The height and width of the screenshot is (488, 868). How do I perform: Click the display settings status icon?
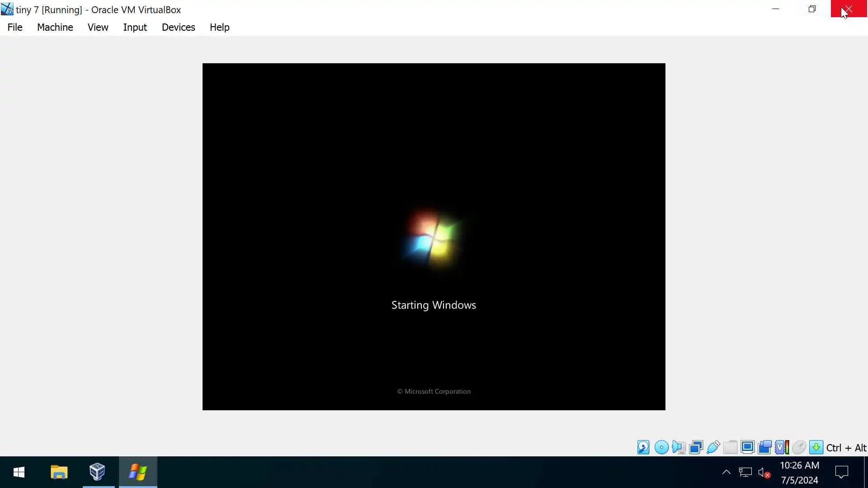coord(747,447)
